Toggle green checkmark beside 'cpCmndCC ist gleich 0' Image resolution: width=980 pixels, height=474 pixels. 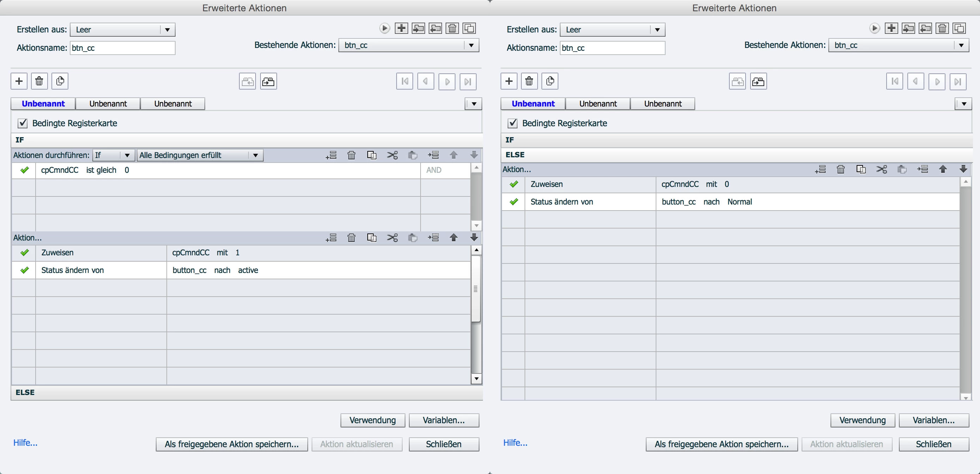tap(24, 170)
